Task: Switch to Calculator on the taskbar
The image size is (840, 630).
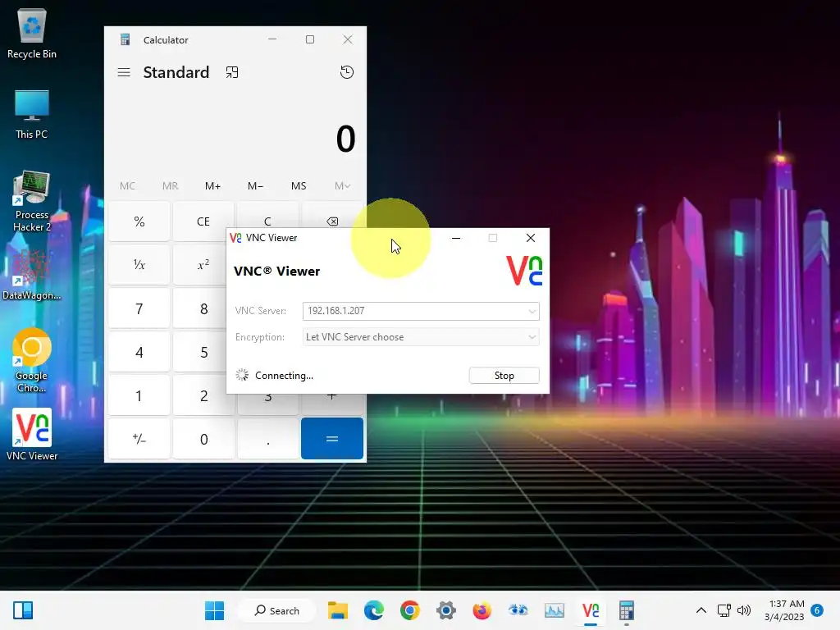Action: pyautogui.click(x=626, y=610)
